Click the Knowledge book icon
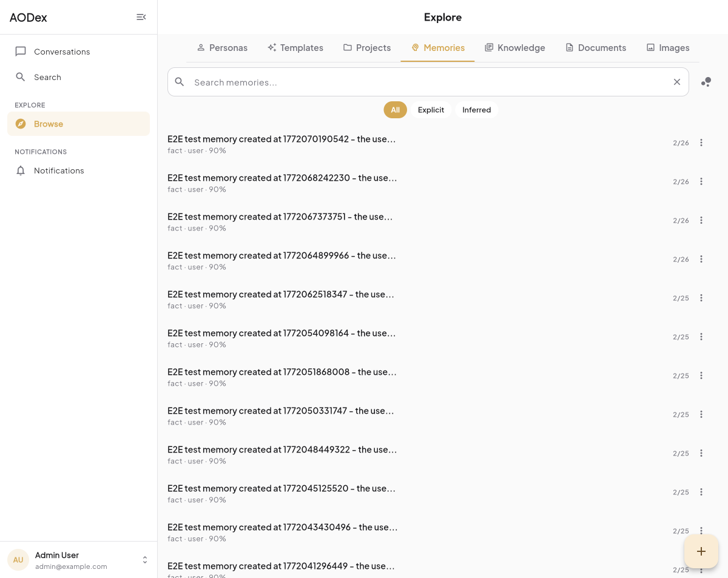 (x=488, y=47)
